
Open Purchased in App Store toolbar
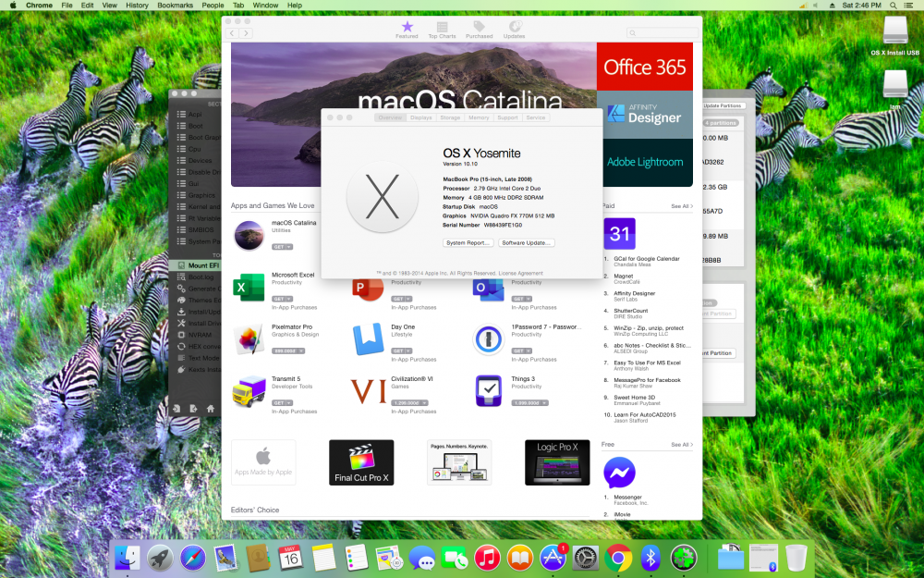pos(479,30)
